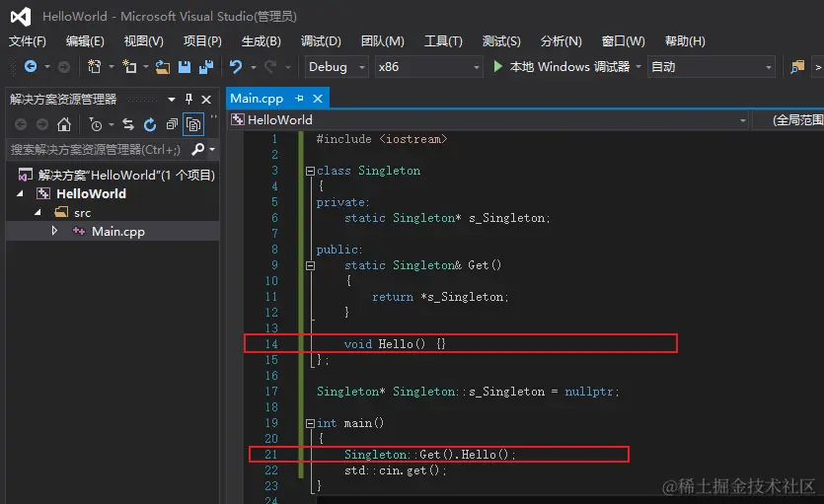Viewport: 824px width, 504px height.
Task: Click the Save All icon
Action: tap(206, 67)
